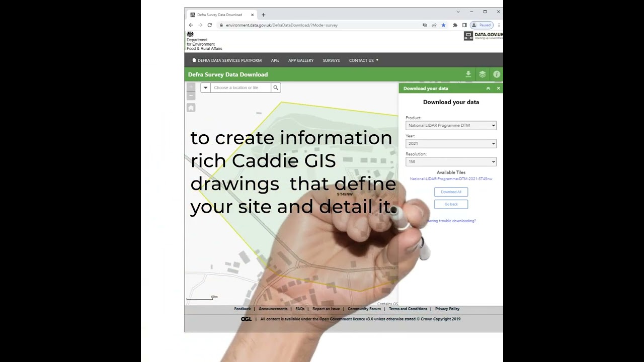Click the ST45NW tile label on map
Screen dimensions: 644x362
pyautogui.click(x=345, y=194)
